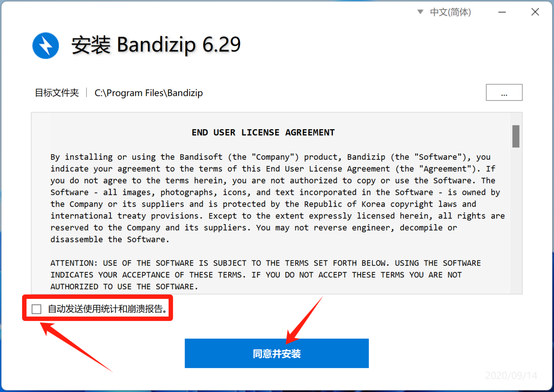Image resolution: width=554 pixels, height=392 pixels.
Task: Click the red arrow pointing to install button
Action: tap(304, 320)
